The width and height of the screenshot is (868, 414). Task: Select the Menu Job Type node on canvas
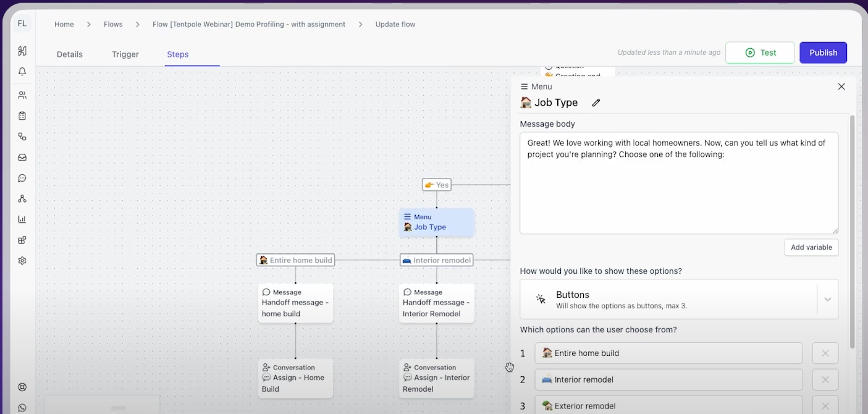click(x=437, y=222)
